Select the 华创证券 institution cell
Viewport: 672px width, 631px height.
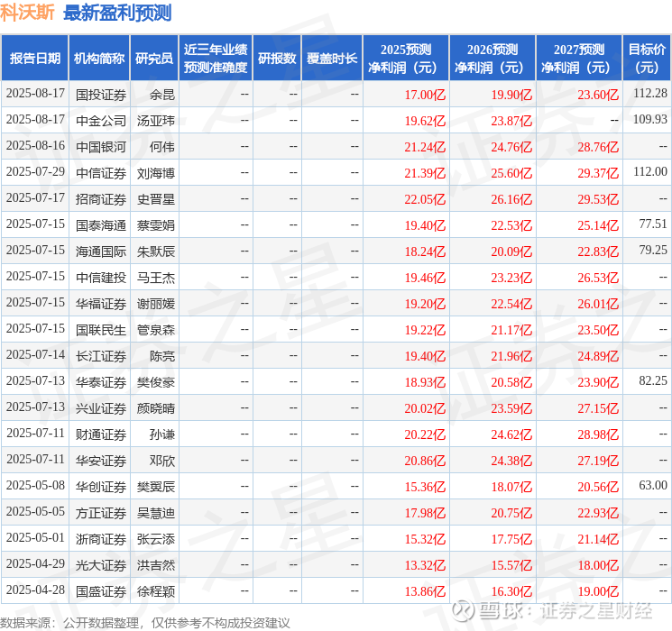coord(101,486)
